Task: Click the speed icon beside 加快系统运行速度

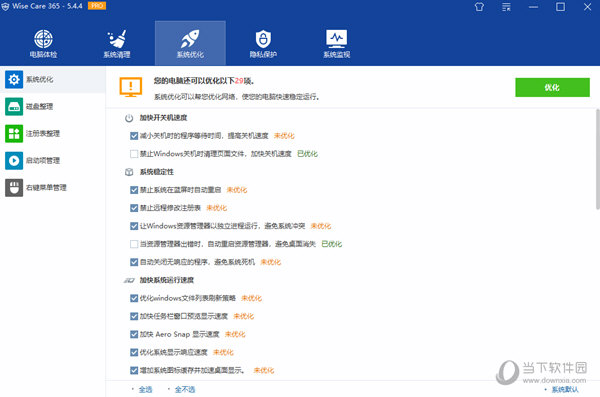Action: coord(129,280)
